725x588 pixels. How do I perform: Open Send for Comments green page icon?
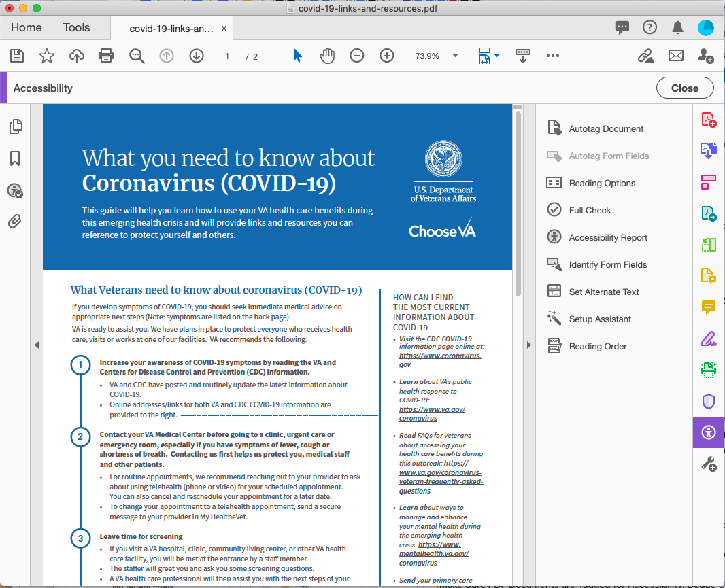(709, 213)
